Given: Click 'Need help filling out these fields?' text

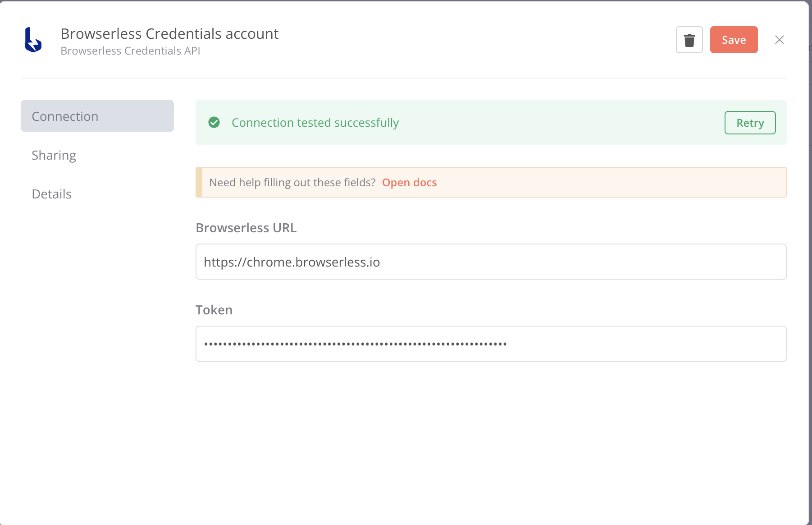Looking at the screenshot, I should pos(292,182).
